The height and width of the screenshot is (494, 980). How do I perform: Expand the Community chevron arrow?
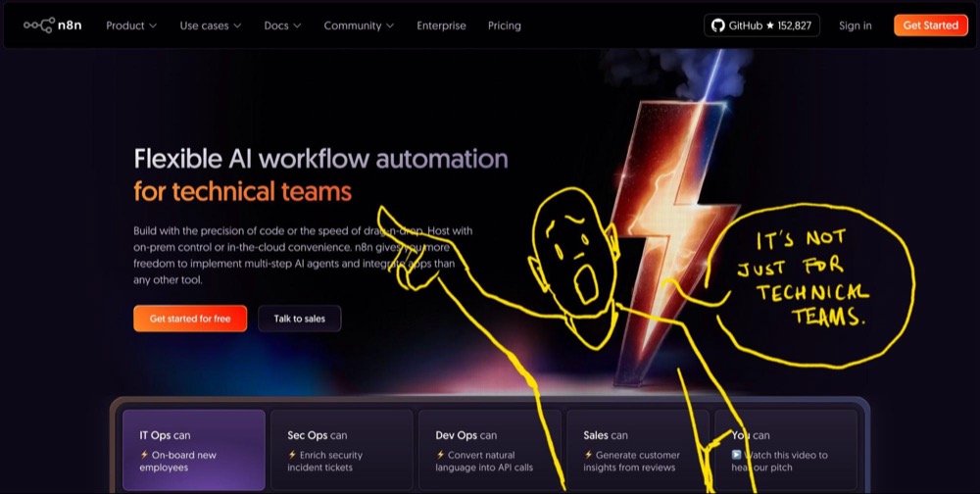390,25
